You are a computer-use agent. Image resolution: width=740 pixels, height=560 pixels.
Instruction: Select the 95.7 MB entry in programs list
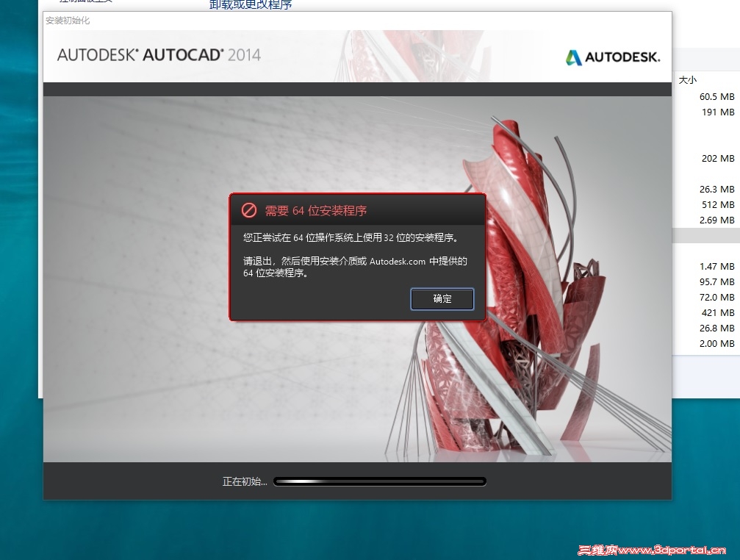click(x=717, y=282)
